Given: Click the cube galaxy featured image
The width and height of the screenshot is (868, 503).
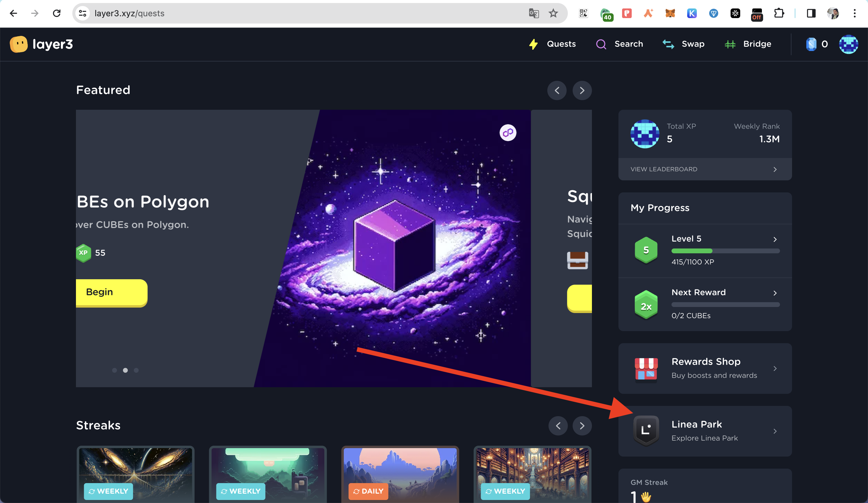Looking at the screenshot, I should coord(393,248).
